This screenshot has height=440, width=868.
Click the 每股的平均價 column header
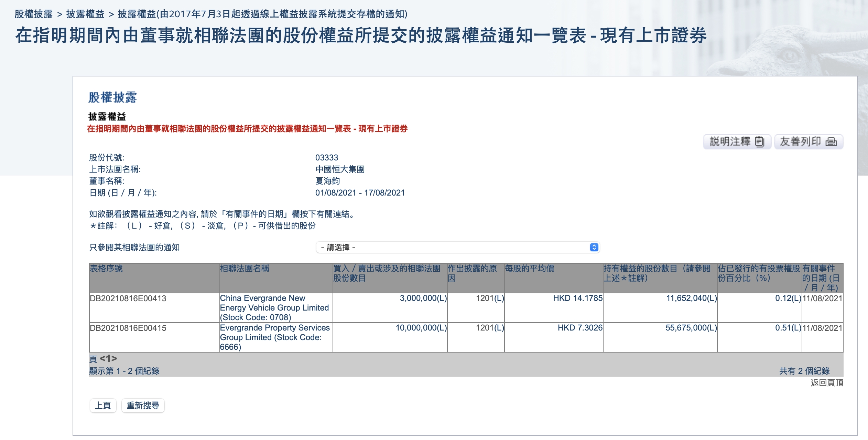pyautogui.click(x=529, y=269)
